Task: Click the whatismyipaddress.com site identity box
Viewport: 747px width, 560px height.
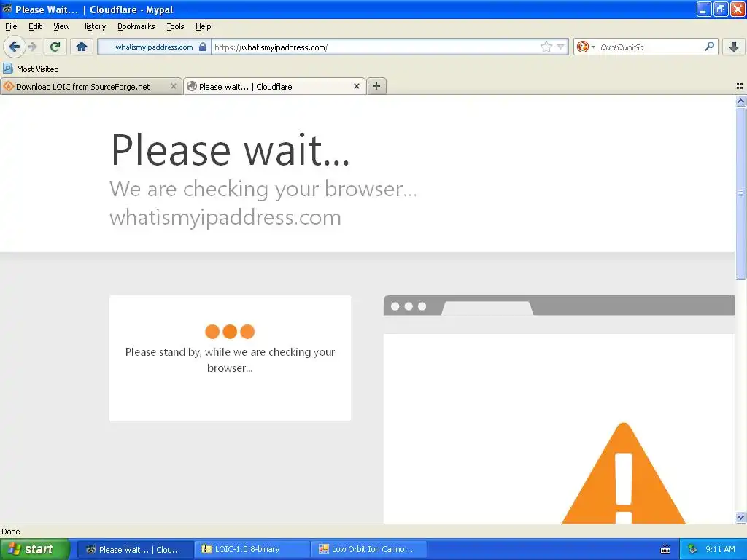Action: (155, 47)
